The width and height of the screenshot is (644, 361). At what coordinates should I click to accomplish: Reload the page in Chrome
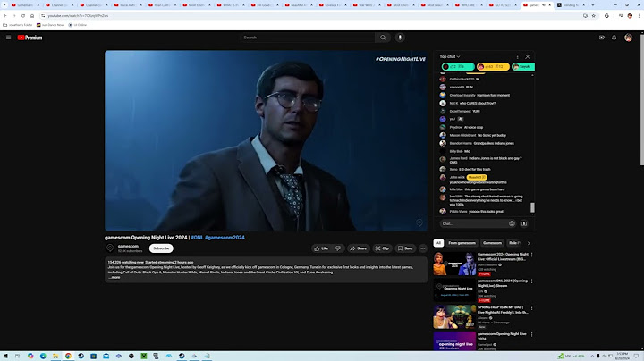pyautogui.click(x=23, y=15)
